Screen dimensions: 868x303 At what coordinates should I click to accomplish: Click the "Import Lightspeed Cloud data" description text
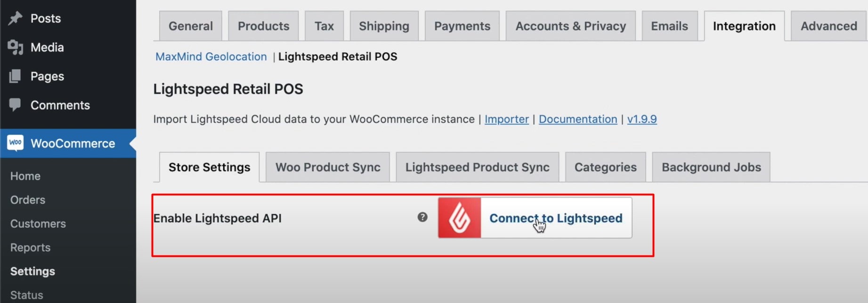pos(314,119)
